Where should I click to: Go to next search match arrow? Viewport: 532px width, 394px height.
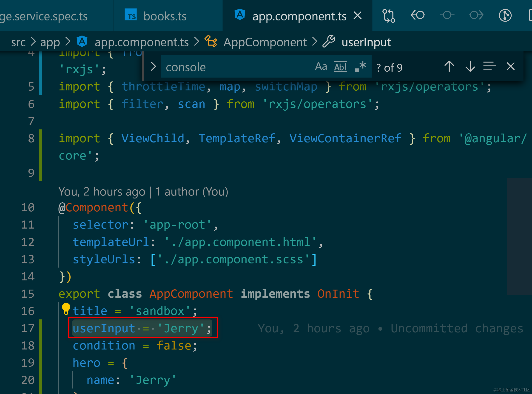(470, 66)
